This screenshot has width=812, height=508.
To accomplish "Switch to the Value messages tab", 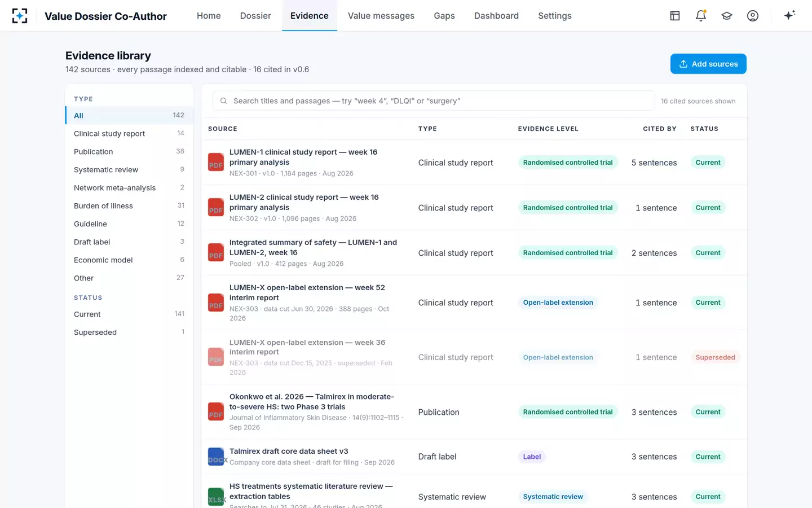I will click(x=381, y=16).
